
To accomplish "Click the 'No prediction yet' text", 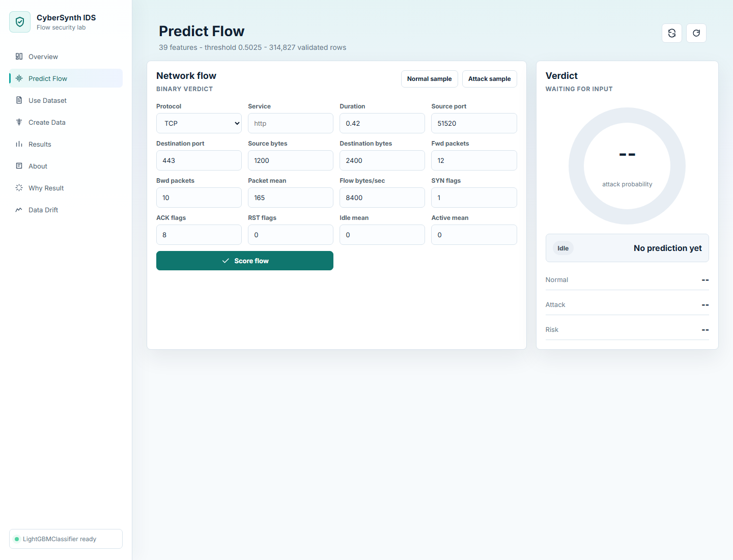I will [668, 248].
